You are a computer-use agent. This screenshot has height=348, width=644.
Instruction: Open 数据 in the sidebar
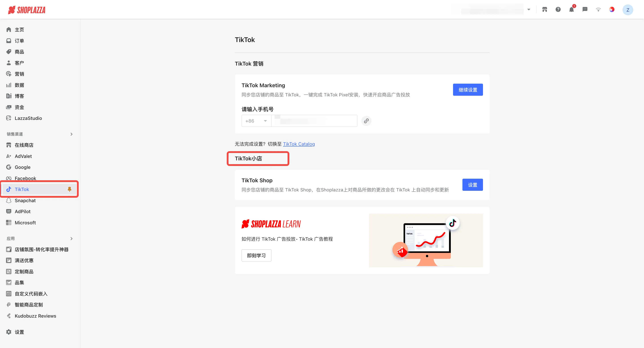(x=19, y=85)
